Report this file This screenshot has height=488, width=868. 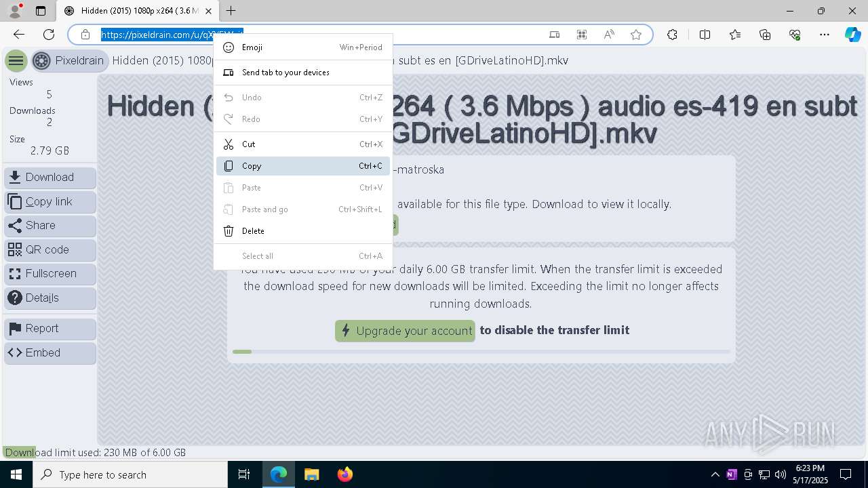click(x=50, y=329)
